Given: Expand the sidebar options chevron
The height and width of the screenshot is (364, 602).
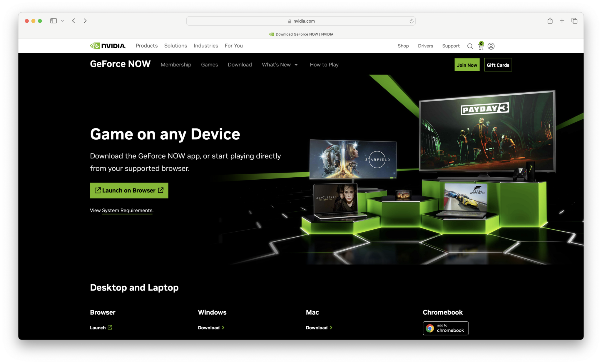Looking at the screenshot, I should click(62, 21).
